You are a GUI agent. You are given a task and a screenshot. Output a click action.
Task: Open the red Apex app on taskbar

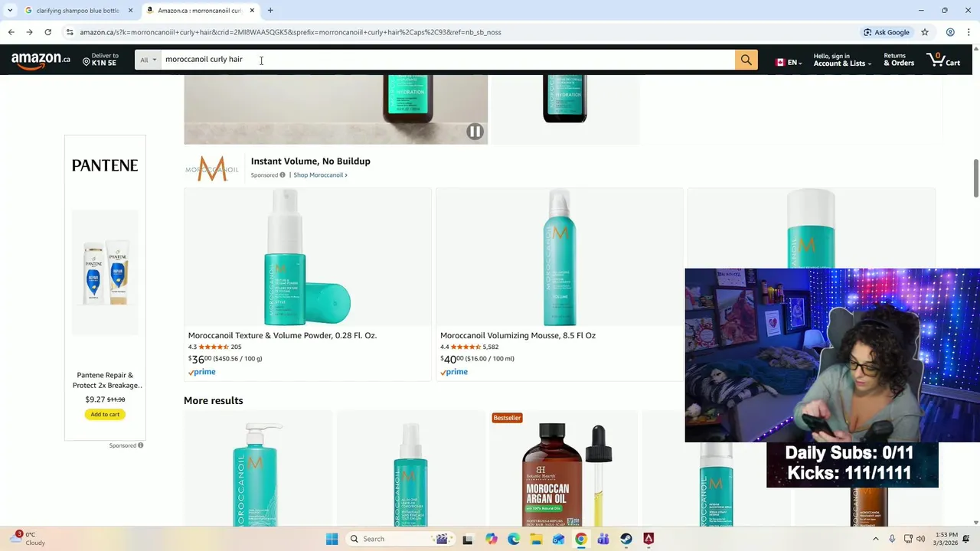coord(648,539)
